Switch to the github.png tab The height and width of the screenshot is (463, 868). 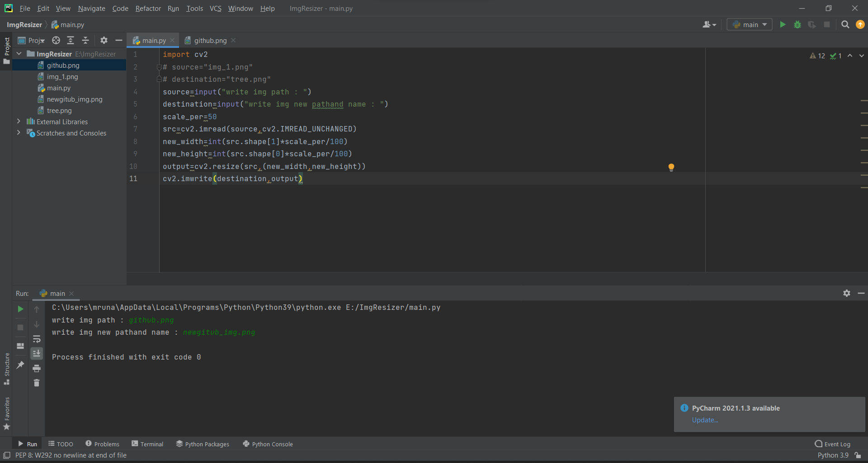pos(209,40)
